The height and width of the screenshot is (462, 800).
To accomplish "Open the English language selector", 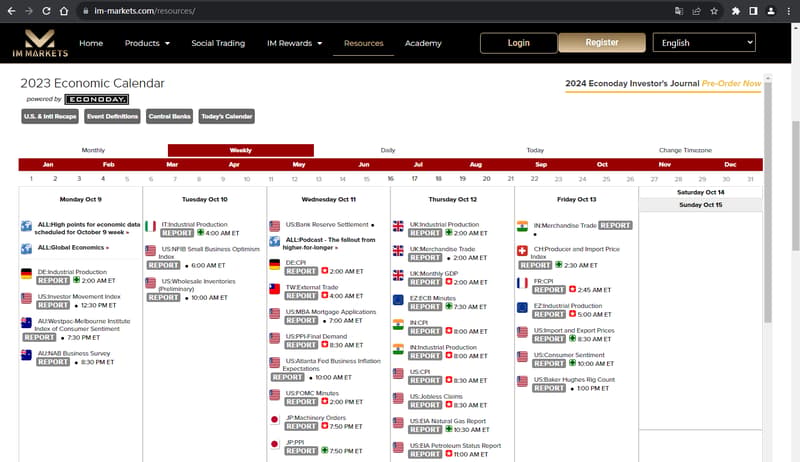I will tap(704, 43).
